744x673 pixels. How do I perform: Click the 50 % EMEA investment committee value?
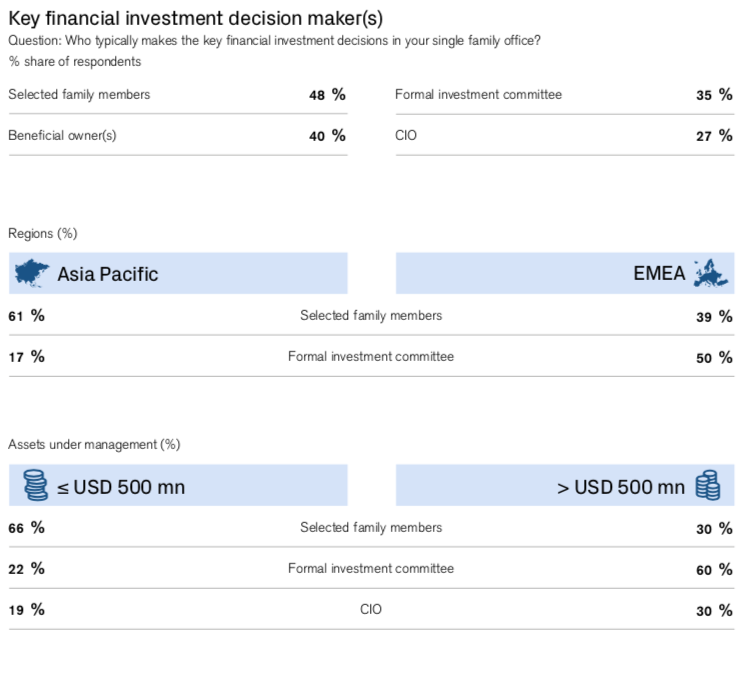(714, 358)
